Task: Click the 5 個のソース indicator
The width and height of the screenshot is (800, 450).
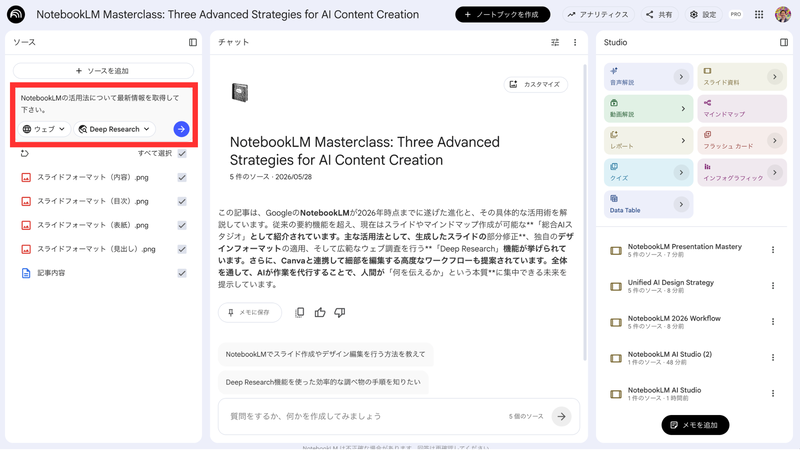Action: [x=526, y=416]
